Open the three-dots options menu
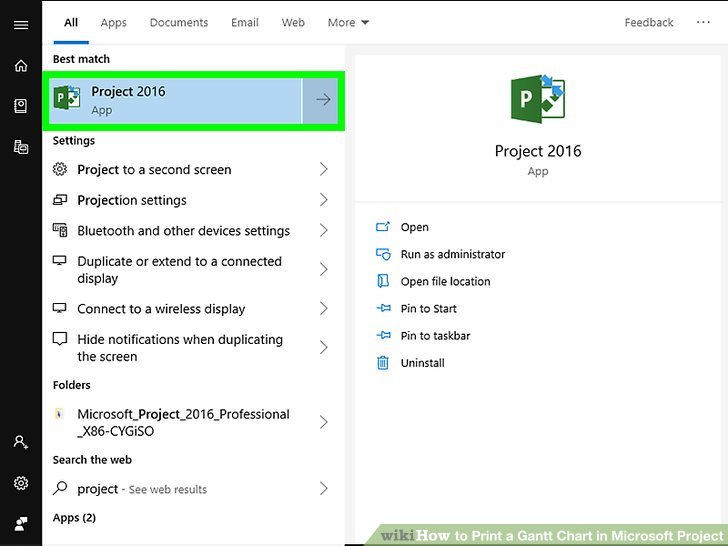This screenshot has height=546, width=728. (703, 22)
